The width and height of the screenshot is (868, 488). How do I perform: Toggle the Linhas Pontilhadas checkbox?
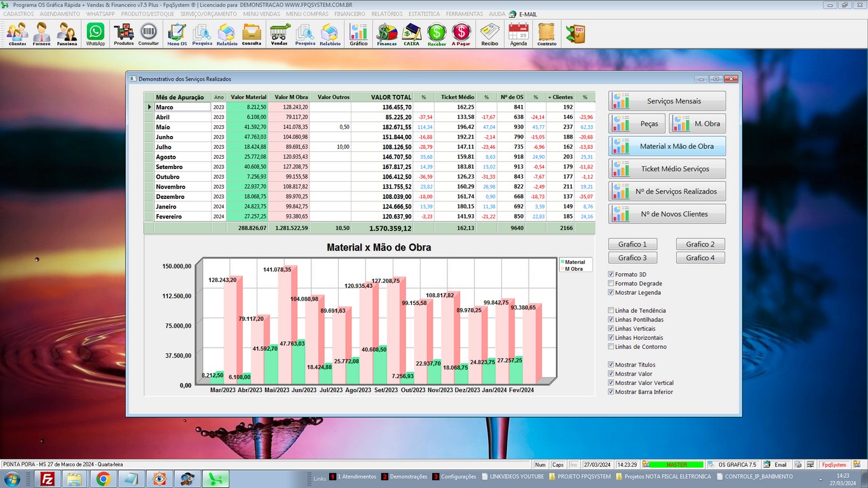click(611, 320)
